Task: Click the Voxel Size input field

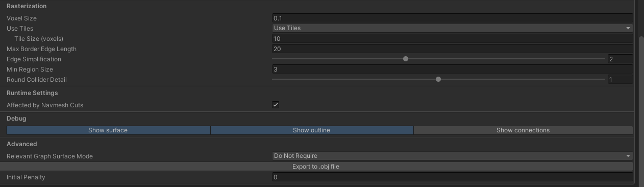Action: 452,18
